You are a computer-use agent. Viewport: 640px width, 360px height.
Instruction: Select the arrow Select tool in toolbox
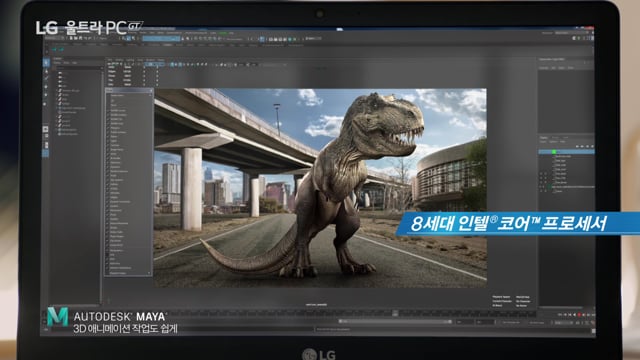point(46,62)
